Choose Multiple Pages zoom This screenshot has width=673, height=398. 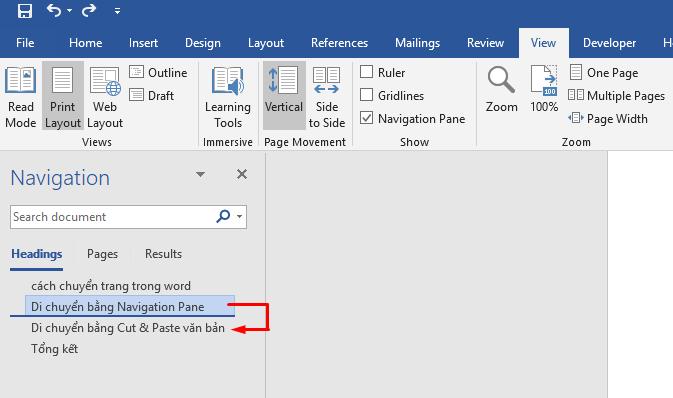click(x=617, y=95)
